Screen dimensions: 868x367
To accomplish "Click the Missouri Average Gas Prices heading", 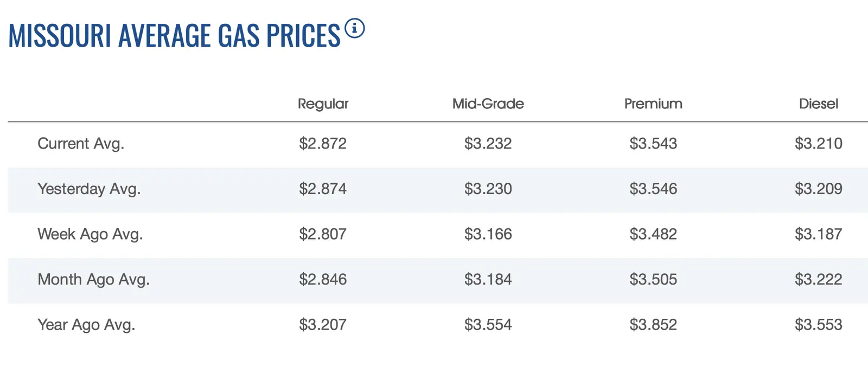I will (174, 36).
